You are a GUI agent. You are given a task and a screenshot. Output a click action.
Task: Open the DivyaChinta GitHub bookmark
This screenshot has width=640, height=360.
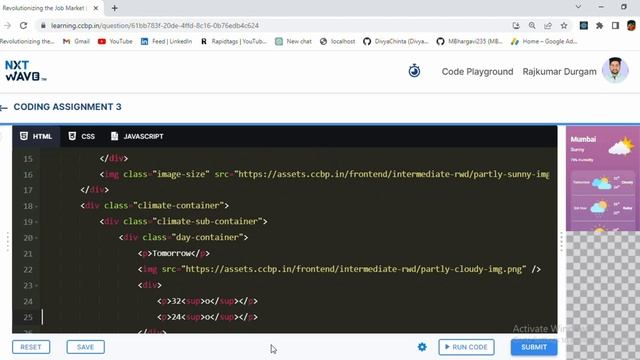(396, 41)
